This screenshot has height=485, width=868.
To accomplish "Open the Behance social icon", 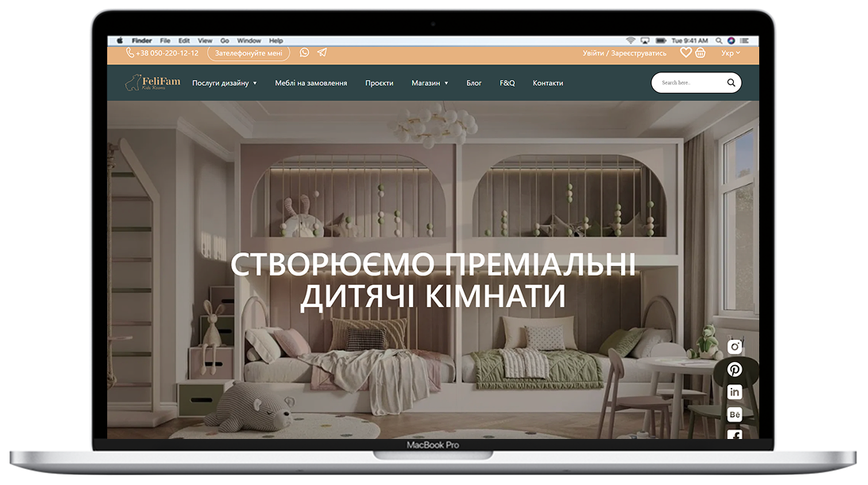I will (x=735, y=414).
